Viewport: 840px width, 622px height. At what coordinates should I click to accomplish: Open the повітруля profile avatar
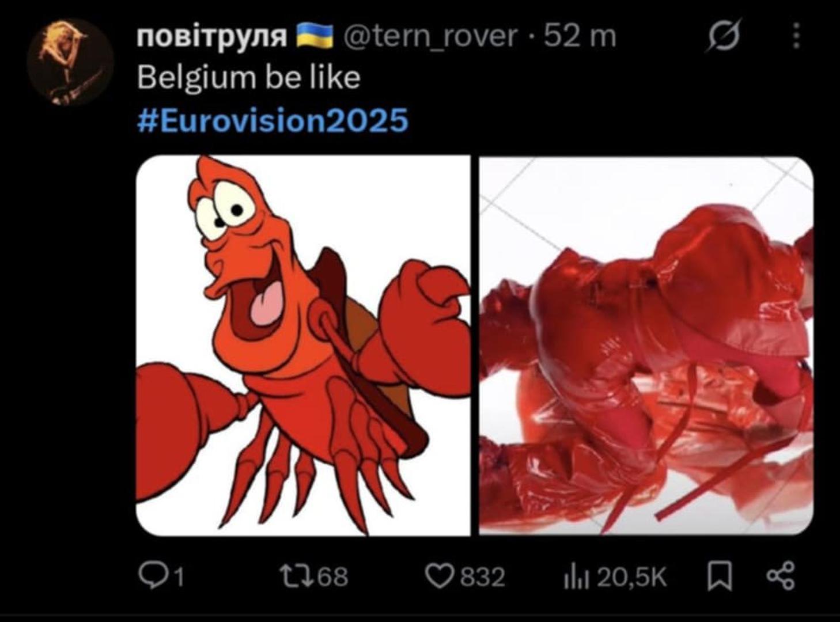(x=69, y=62)
